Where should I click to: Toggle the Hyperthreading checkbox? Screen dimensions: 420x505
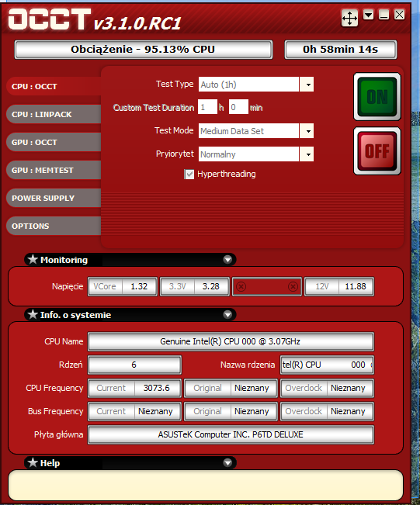click(189, 175)
